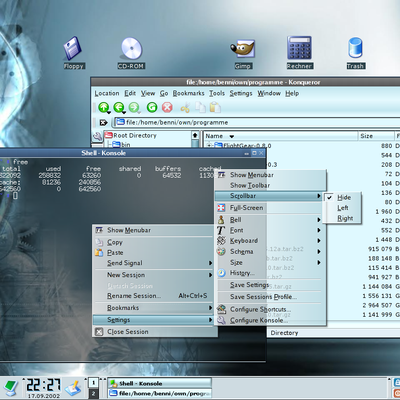The height and width of the screenshot is (400, 400).
Task: Switch to virtual desktop 2
Action: (93, 393)
